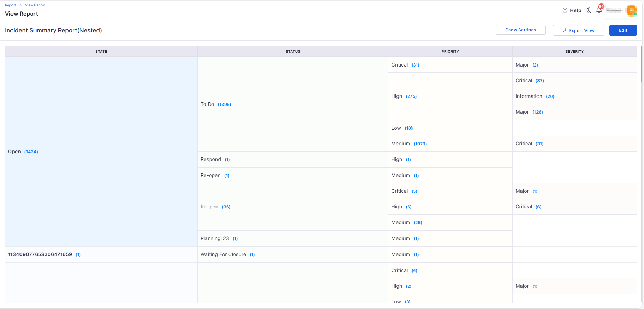Click the blue Edit button
Screen dimensions: 644x309
pos(623,30)
